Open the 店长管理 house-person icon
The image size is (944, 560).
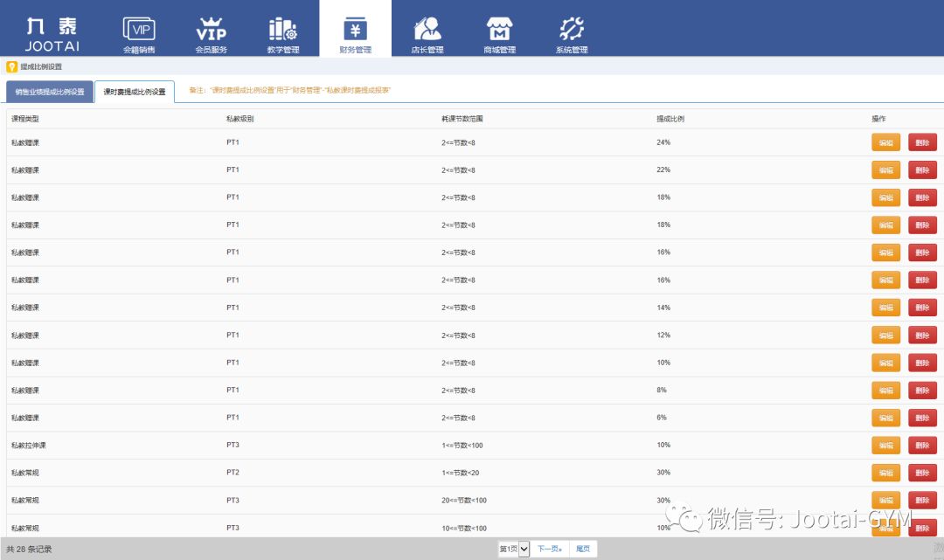427,29
